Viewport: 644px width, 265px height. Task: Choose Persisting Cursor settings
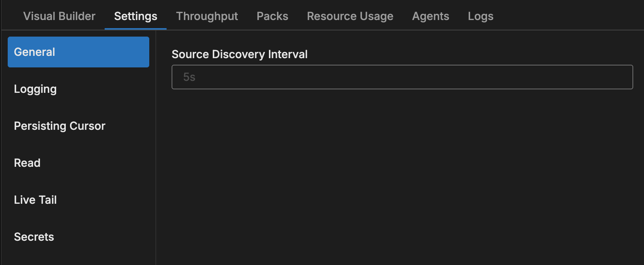[60, 126]
